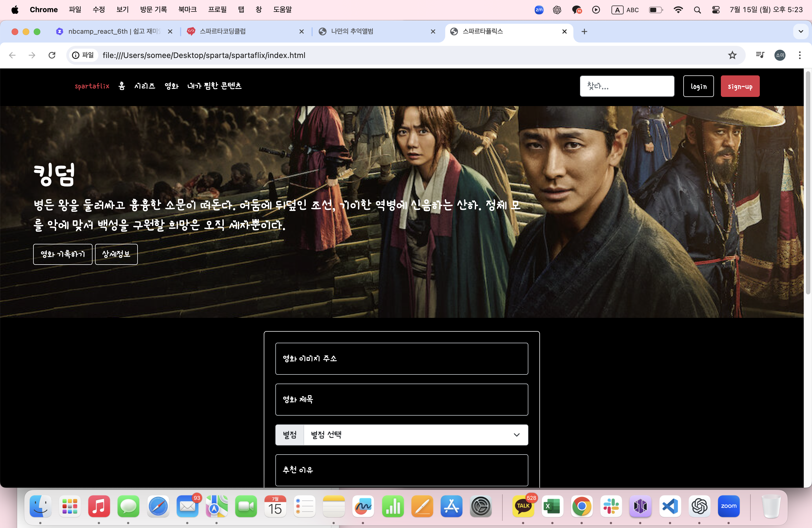Open System Settings from the Dock
Viewport: 812px width, 528px height.
[481, 506]
